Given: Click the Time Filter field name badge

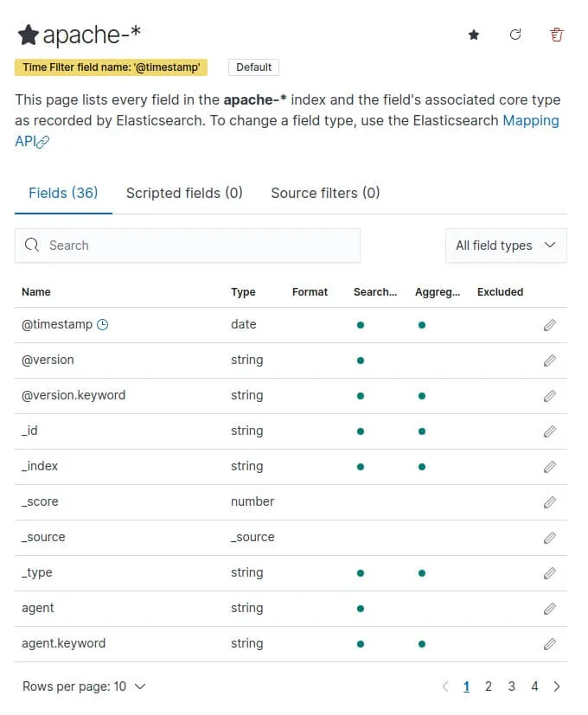Looking at the screenshot, I should (111, 67).
